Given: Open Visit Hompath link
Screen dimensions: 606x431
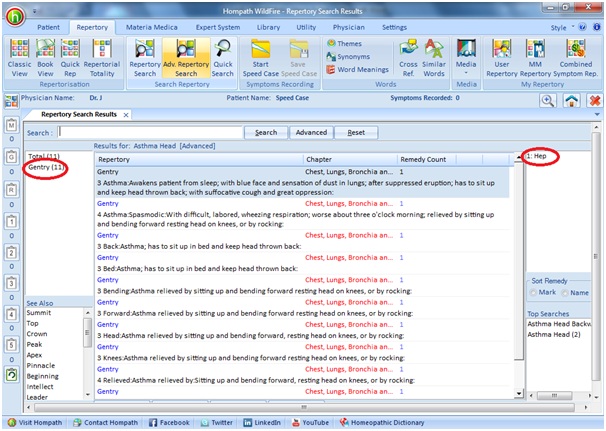Looking at the screenshot, I should [35, 422].
